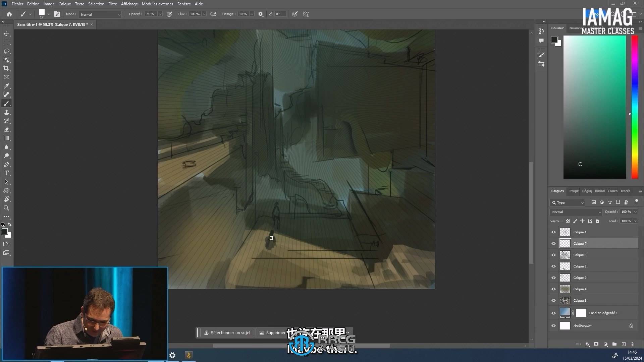Add layer mask icon at panel bottom

tap(596, 344)
